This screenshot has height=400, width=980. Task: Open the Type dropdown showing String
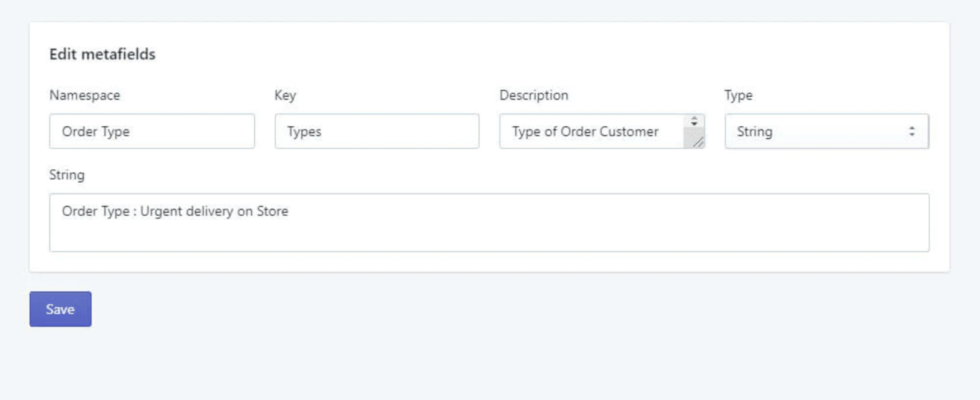coord(826,132)
